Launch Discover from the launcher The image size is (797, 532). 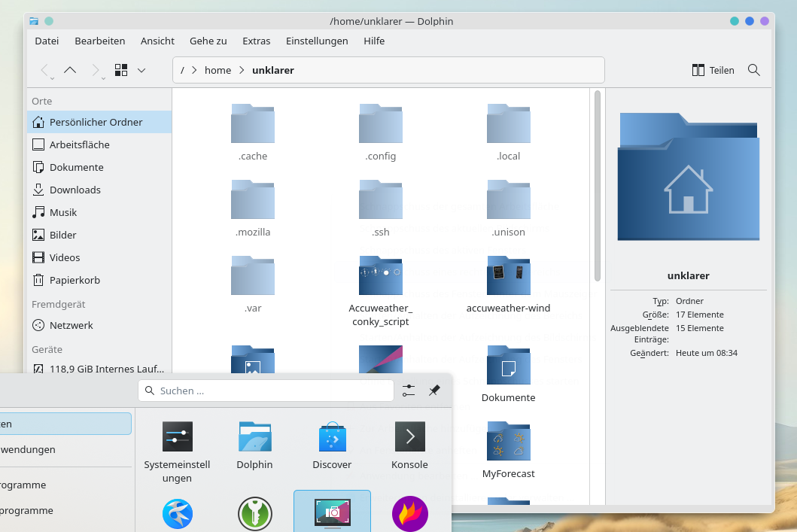point(332,445)
